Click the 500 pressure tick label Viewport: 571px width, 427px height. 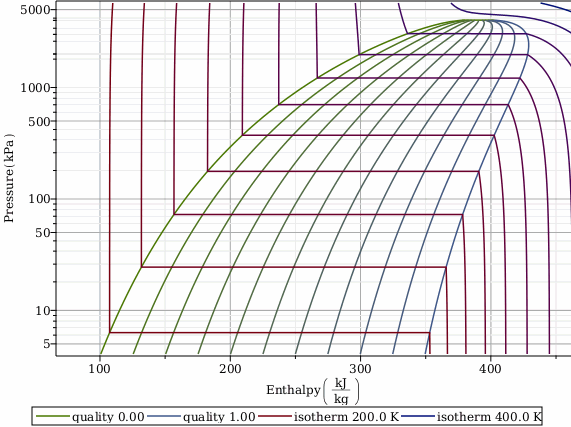[x=39, y=122]
